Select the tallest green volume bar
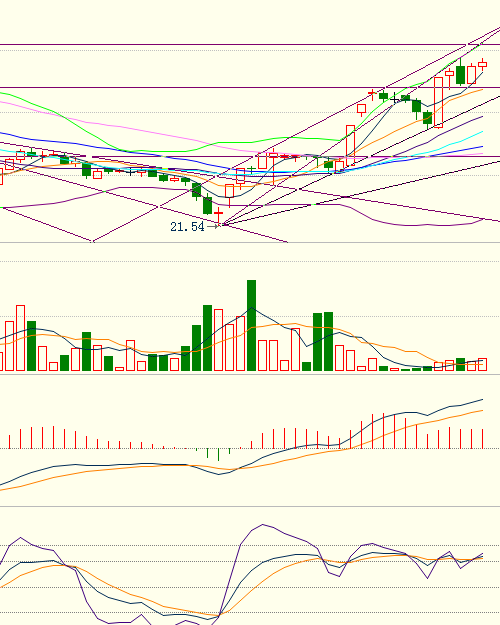 252,325
